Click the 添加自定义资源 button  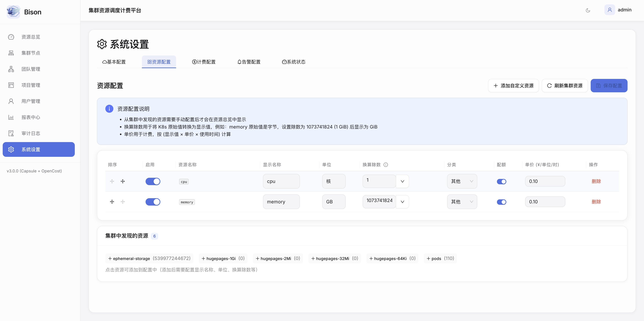[513, 85]
